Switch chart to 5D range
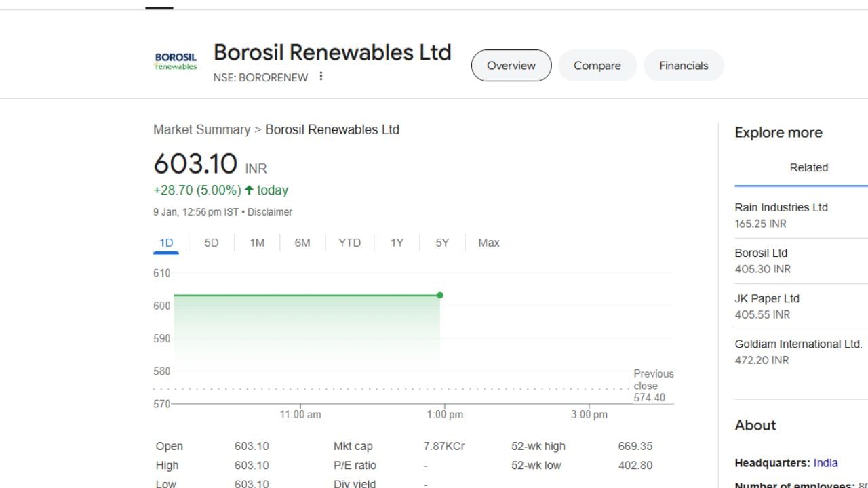 point(212,243)
